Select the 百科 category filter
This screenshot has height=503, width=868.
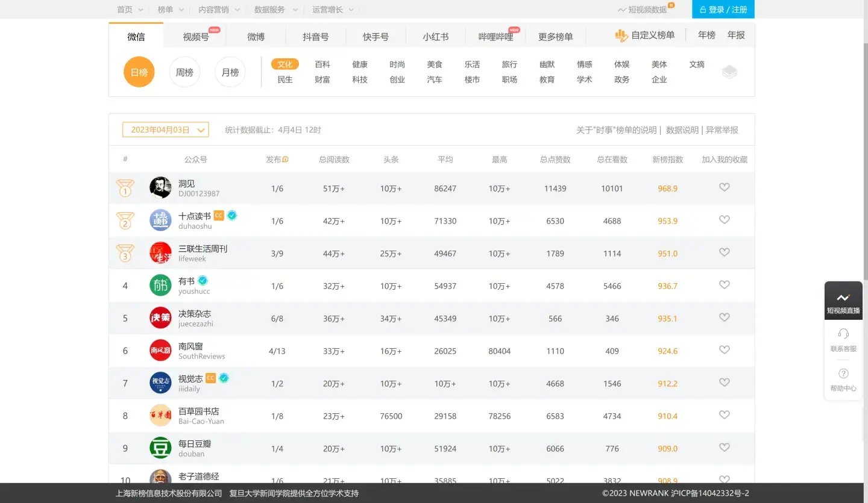point(322,64)
